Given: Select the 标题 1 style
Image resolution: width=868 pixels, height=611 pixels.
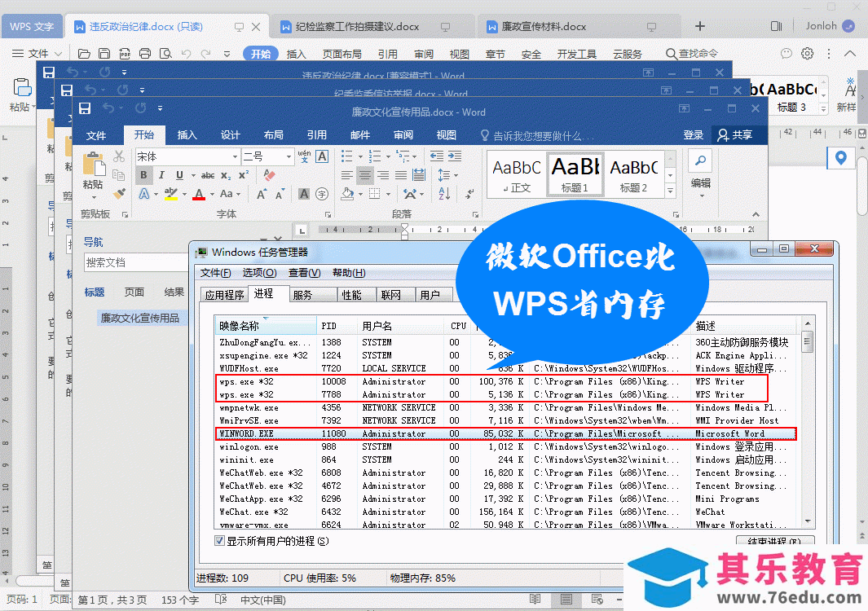Looking at the screenshot, I should 575,174.
